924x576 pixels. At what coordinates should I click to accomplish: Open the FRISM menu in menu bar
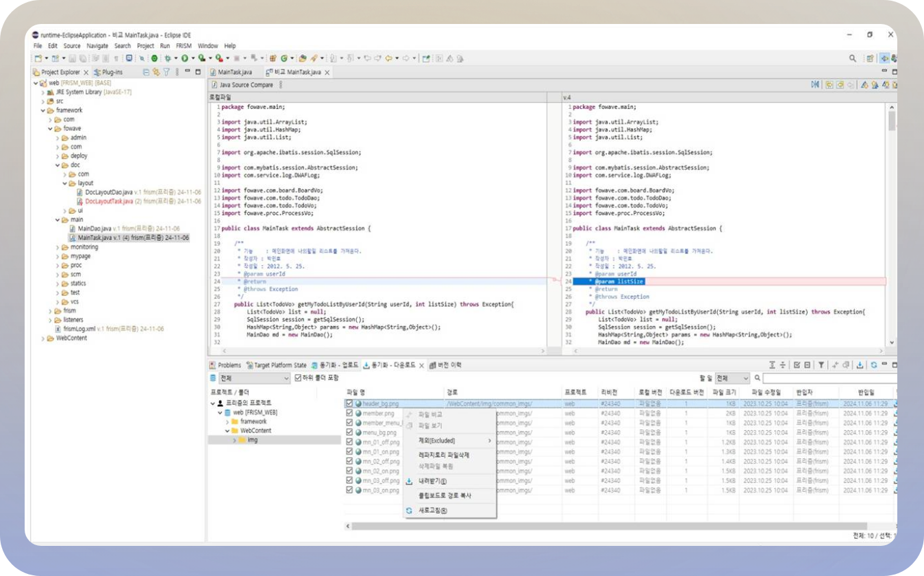click(x=184, y=46)
